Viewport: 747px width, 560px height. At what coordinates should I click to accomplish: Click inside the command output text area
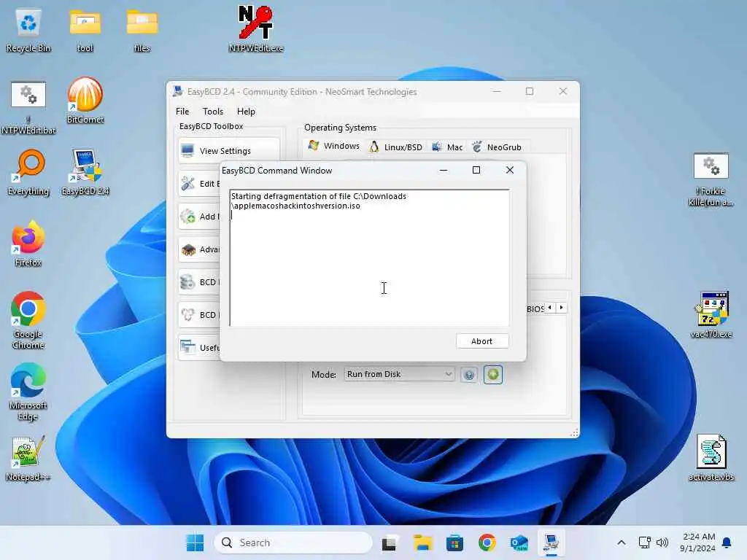[x=369, y=257]
